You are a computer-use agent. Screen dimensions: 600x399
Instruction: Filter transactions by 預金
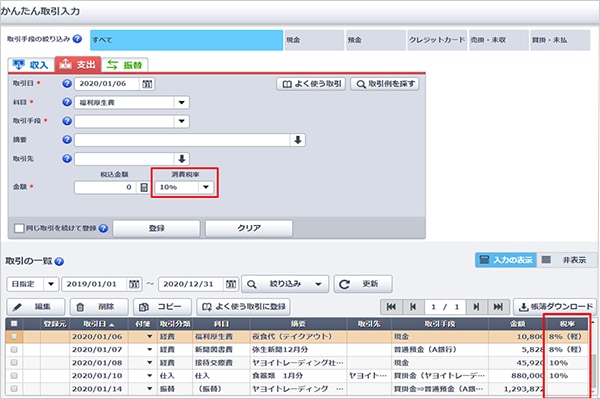coord(375,40)
